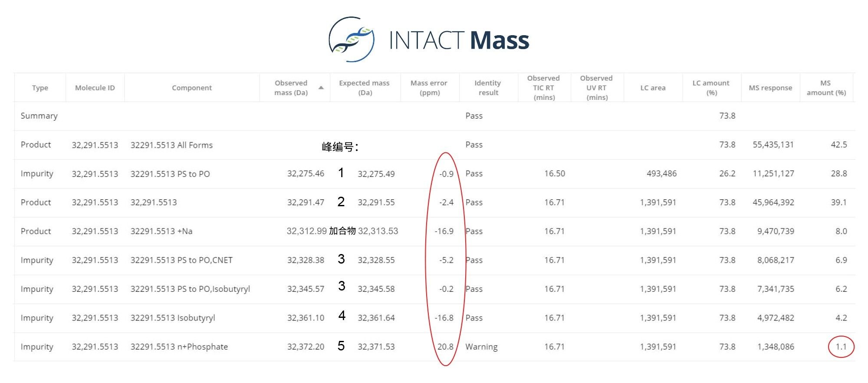Click TIC RT value 16.50
Screen dimensions: 868x383
click(555, 174)
